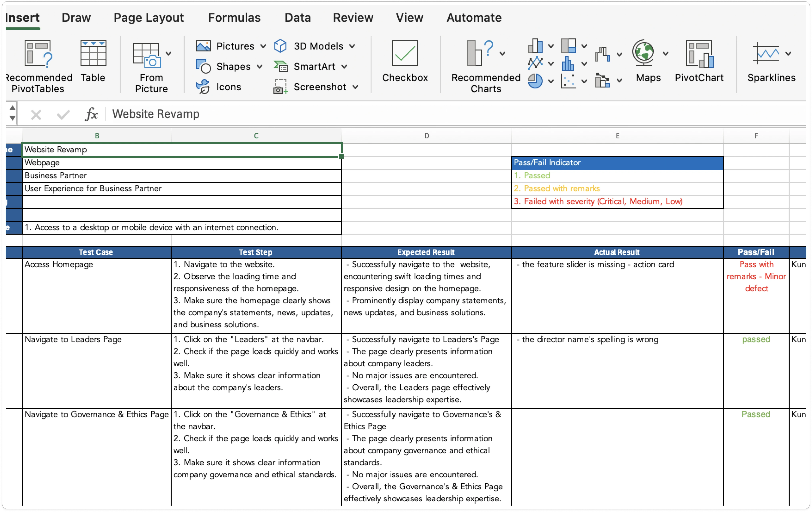Insert a combo chart

click(x=603, y=80)
